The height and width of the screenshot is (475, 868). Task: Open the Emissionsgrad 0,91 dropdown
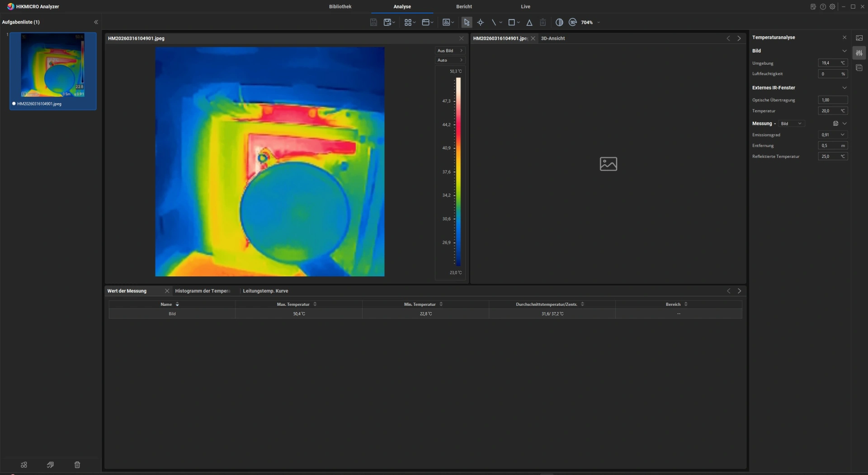click(832, 135)
